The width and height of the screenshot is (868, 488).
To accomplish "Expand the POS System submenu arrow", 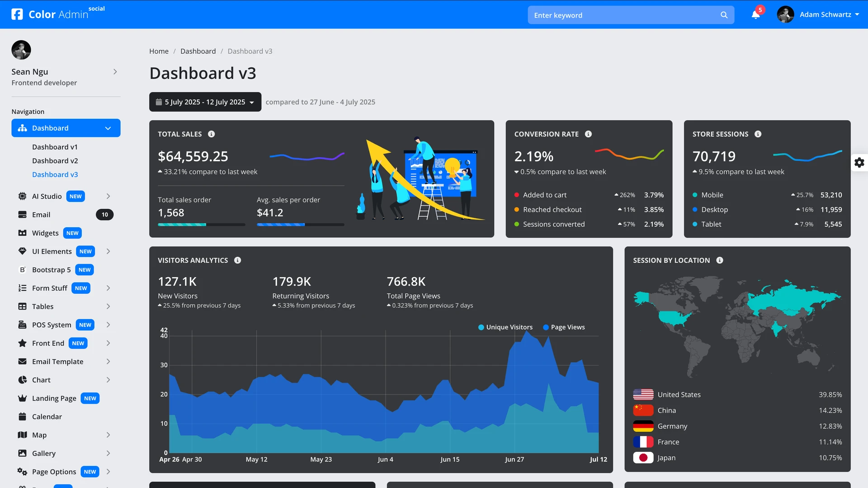I will click(x=108, y=325).
